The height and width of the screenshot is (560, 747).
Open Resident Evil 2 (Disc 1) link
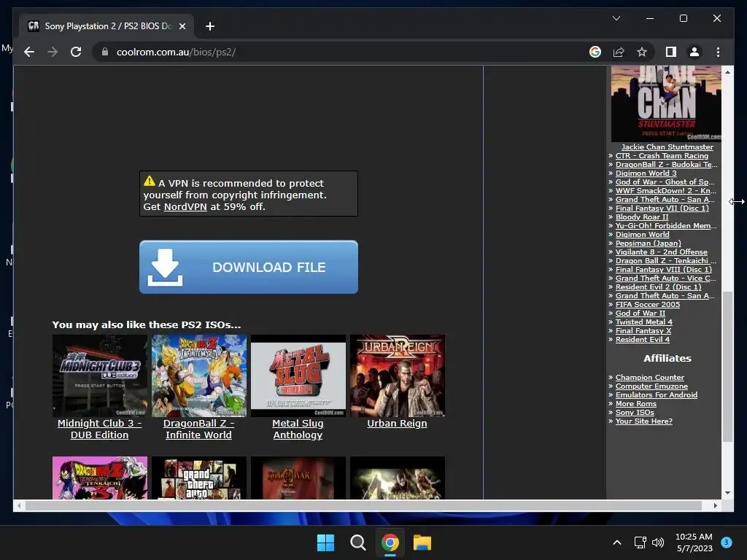659,287
